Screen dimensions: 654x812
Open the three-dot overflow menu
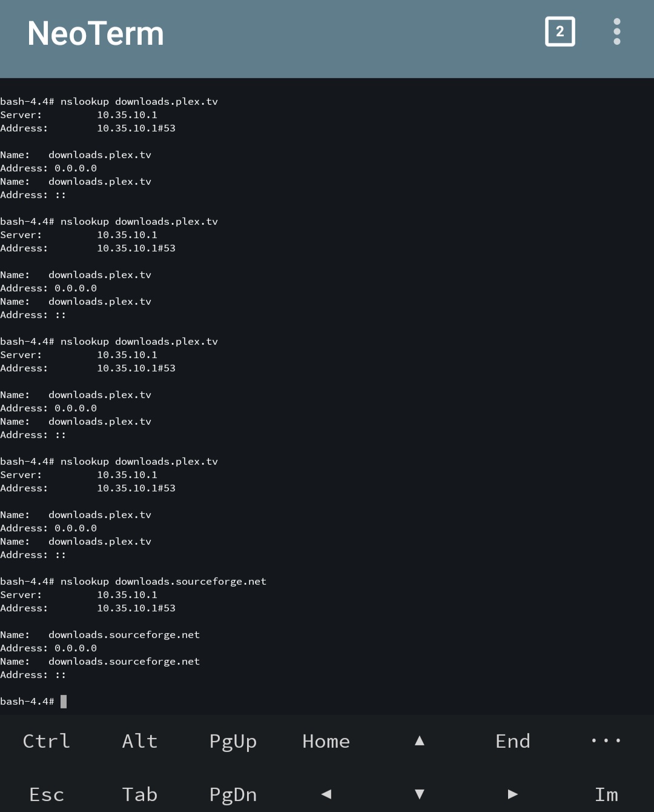coord(616,32)
